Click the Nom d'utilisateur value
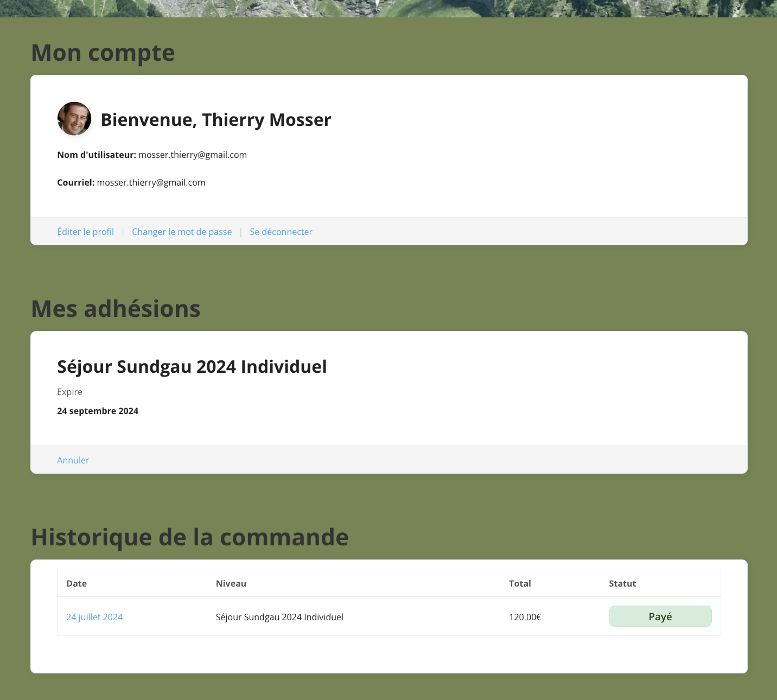 (193, 155)
